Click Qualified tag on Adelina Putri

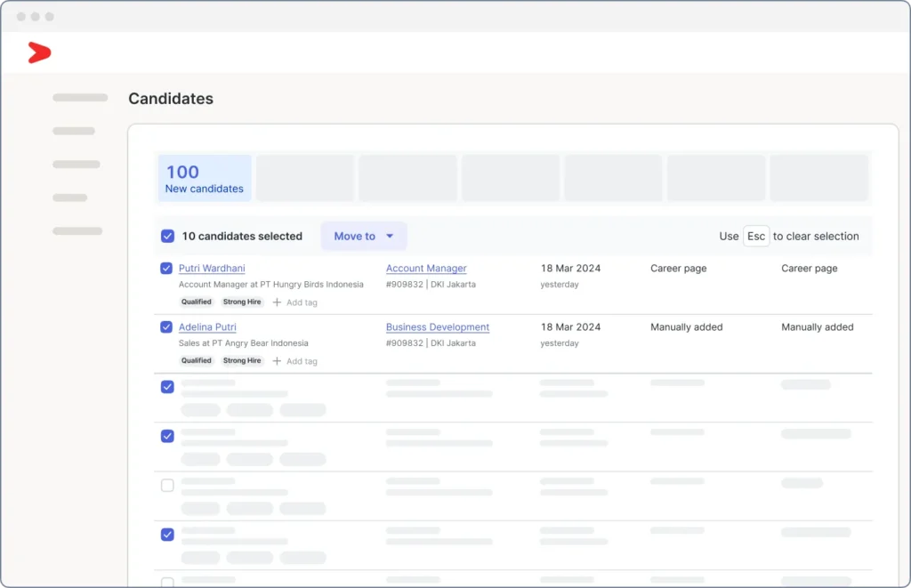pyautogui.click(x=197, y=361)
